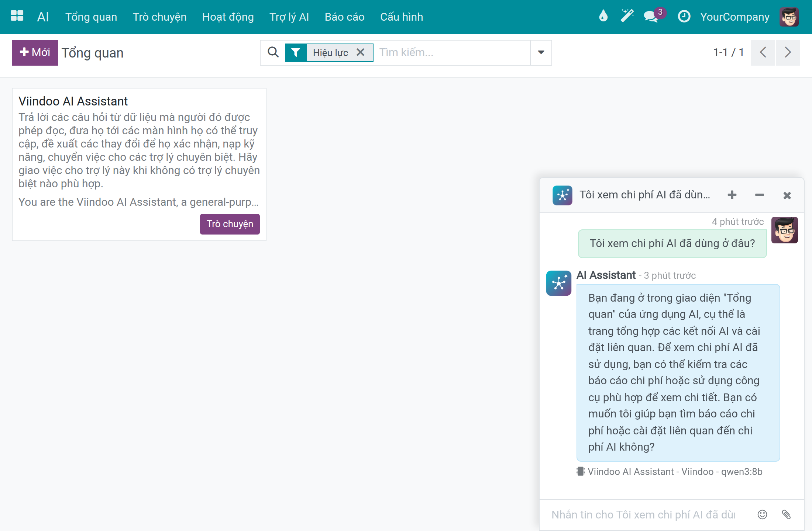Screen dimensions: 812x531
Task: Close the AI chat window
Action: click(787, 195)
